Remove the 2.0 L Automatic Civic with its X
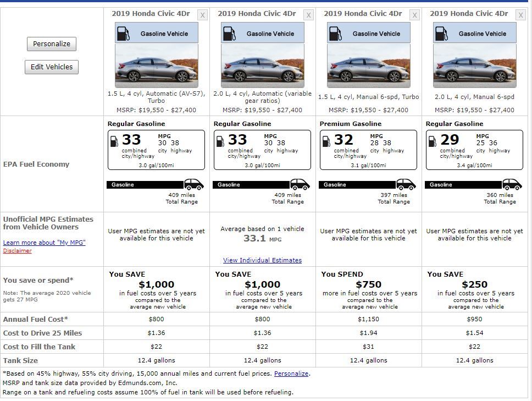This screenshot has height=401, width=532. click(x=308, y=15)
